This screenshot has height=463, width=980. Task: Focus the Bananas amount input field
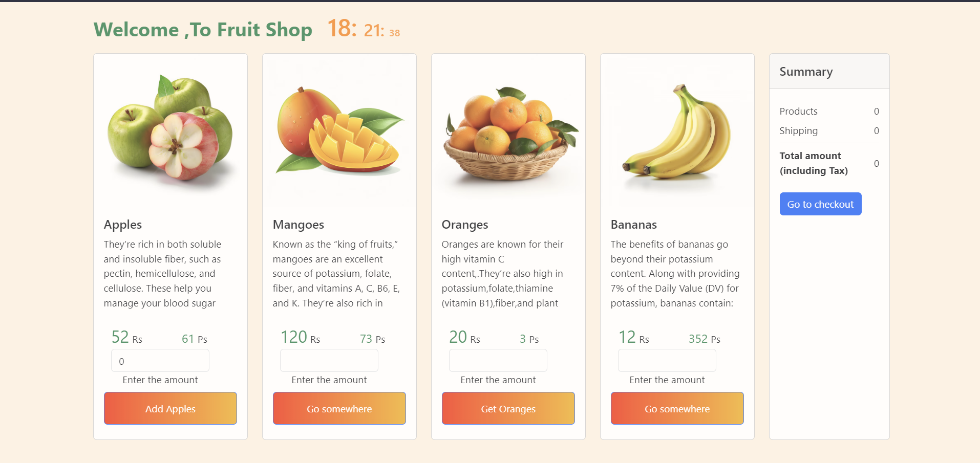(667, 361)
